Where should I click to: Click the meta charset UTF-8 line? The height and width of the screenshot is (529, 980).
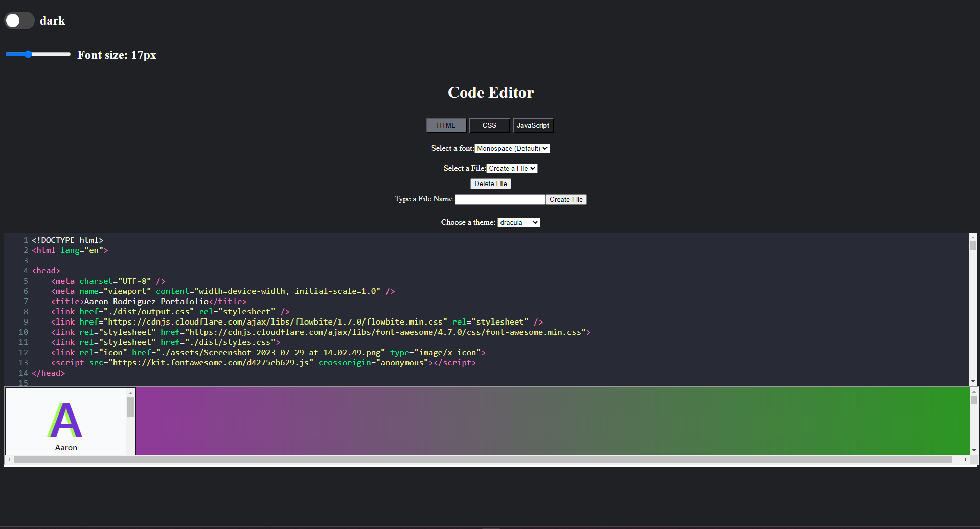[x=108, y=281]
